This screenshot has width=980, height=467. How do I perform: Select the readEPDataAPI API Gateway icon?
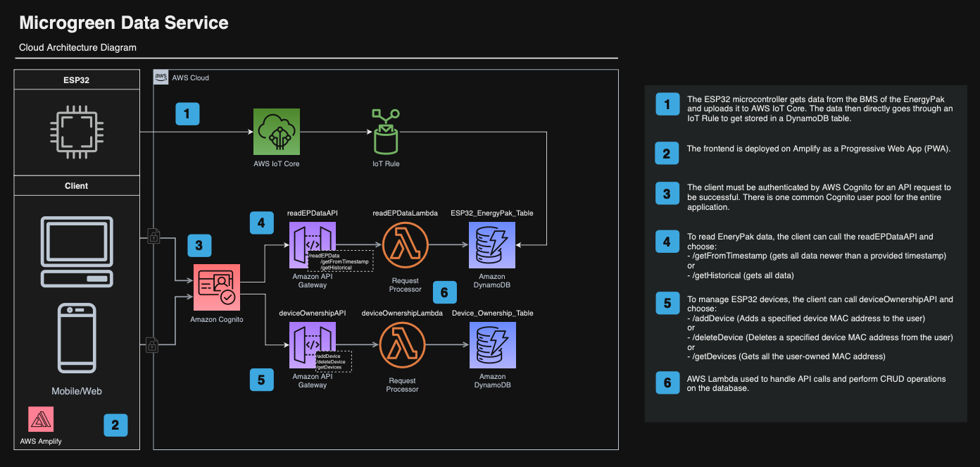313,245
